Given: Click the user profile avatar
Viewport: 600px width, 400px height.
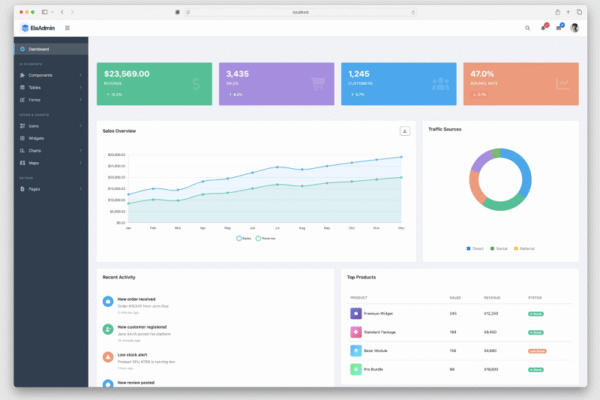Looking at the screenshot, I should (575, 28).
